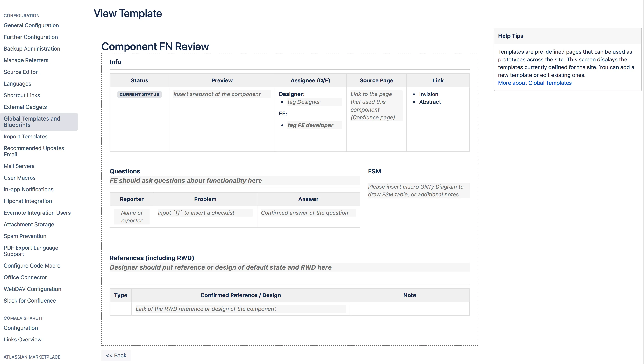Open Configure Code Macro settings

32,265
